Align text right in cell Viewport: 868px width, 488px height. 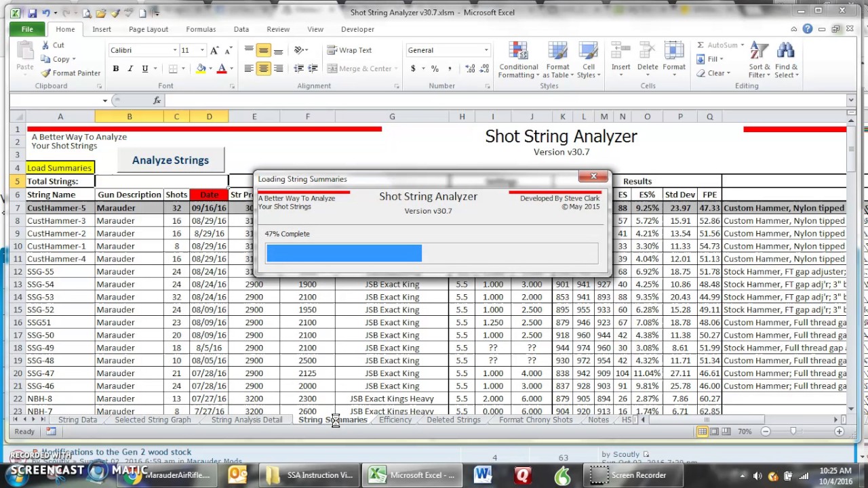[278, 68]
